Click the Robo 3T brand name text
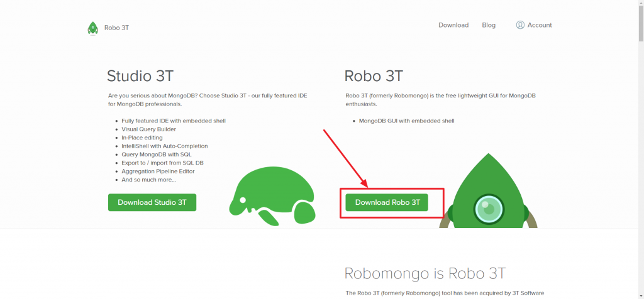644x299 pixels. (117, 28)
